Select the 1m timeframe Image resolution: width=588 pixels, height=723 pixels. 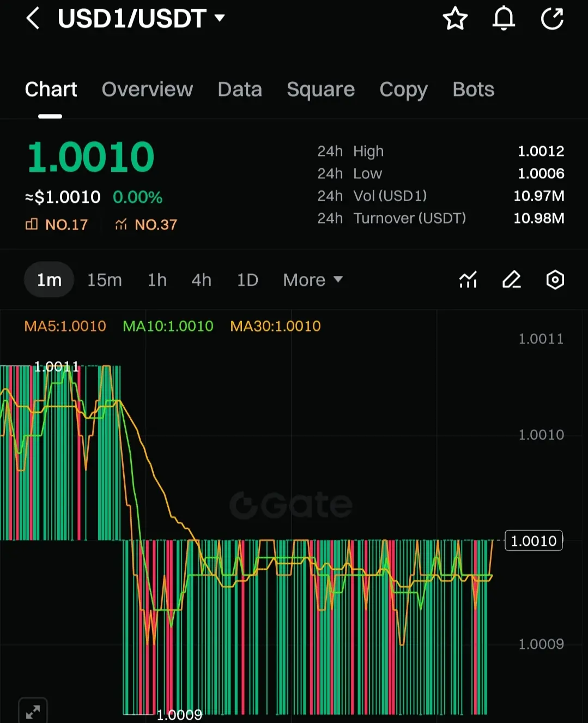(x=49, y=280)
